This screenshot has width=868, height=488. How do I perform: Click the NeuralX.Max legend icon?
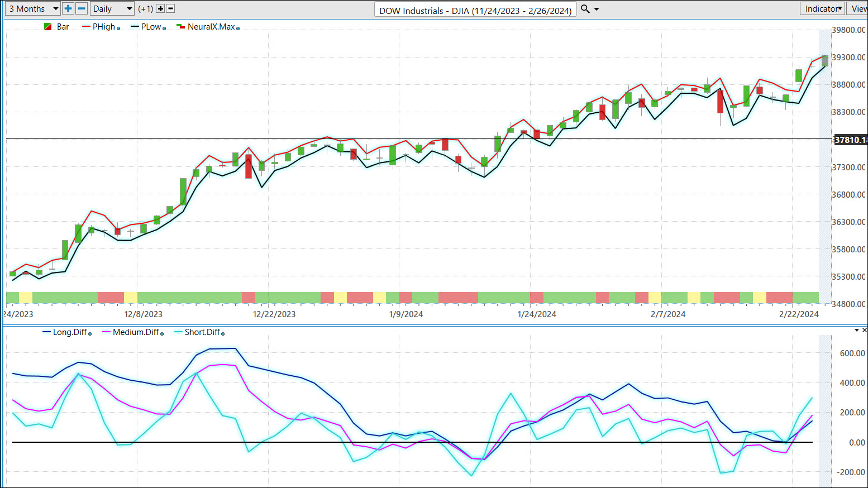pyautogui.click(x=180, y=26)
